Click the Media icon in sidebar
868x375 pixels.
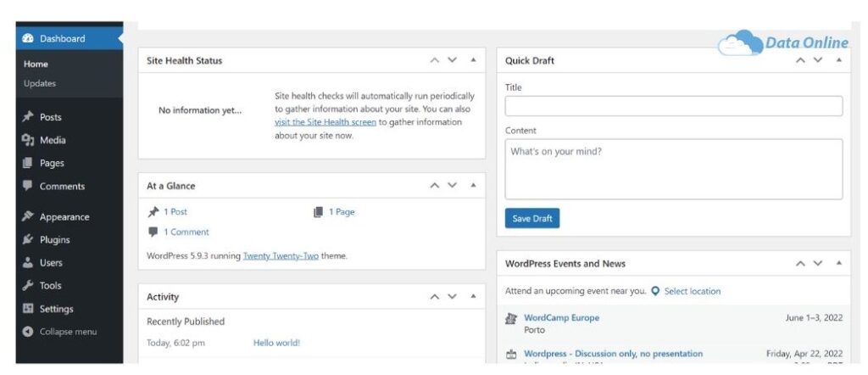(x=28, y=140)
